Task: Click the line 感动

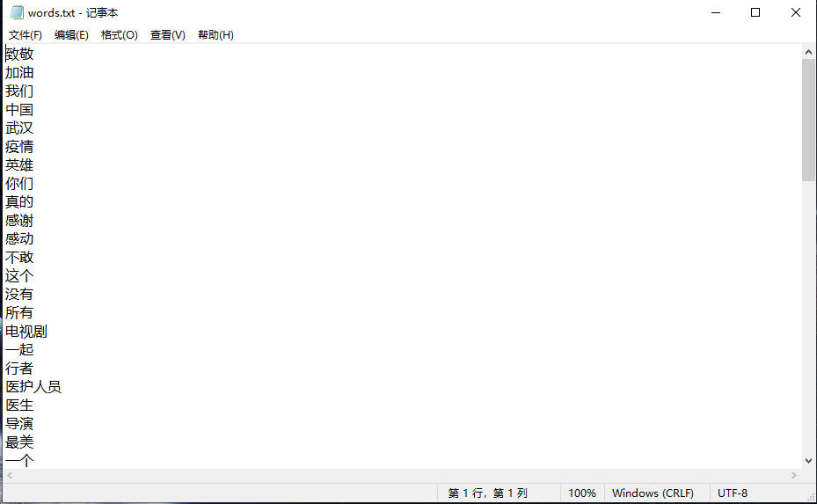Action: pos(19,238)
